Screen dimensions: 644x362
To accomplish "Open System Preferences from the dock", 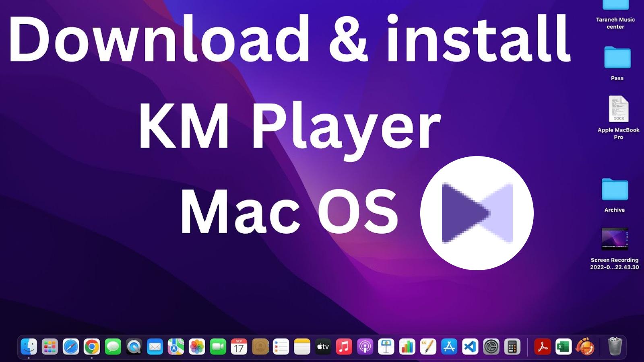I will pos(491,347).
